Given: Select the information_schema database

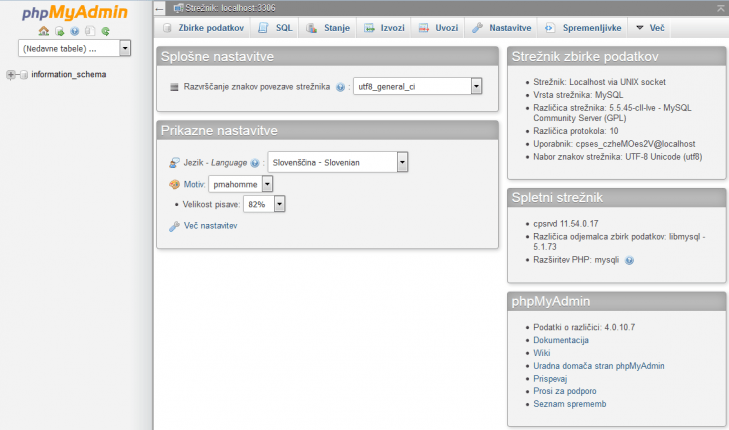Looking at the screenshot, I should tap(68, 74).
